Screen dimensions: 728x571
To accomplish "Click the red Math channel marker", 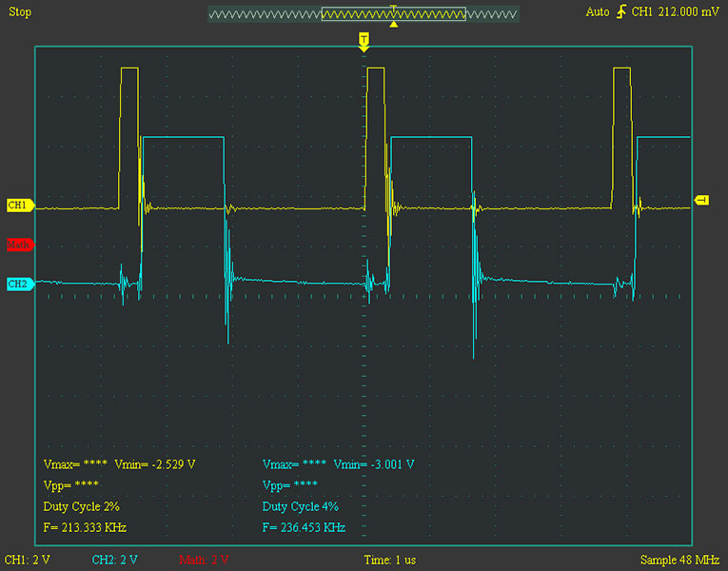I will pos(20,245).
